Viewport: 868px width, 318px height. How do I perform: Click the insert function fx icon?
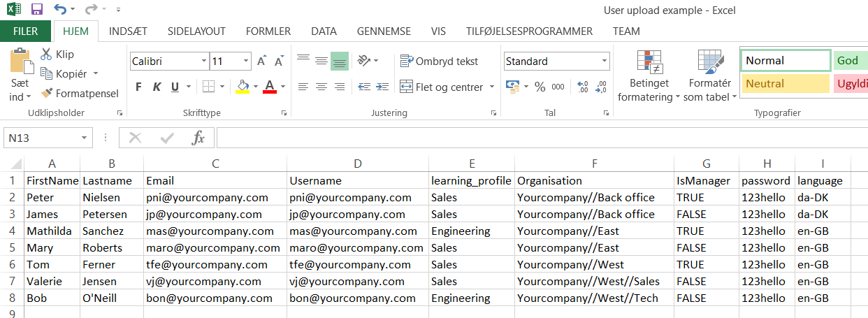(198, 138)
